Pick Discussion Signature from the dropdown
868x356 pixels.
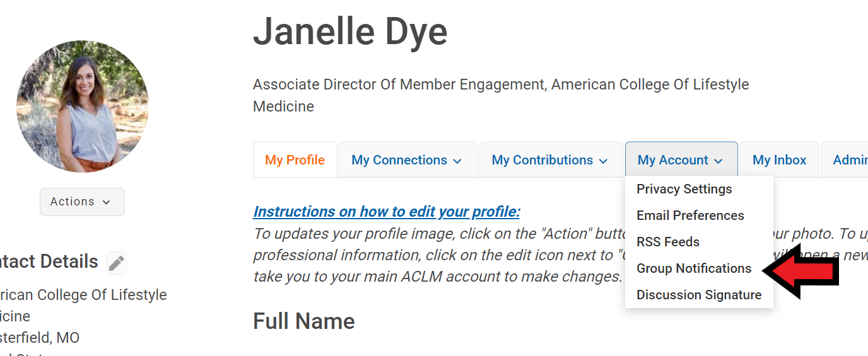tap(698, 295)
